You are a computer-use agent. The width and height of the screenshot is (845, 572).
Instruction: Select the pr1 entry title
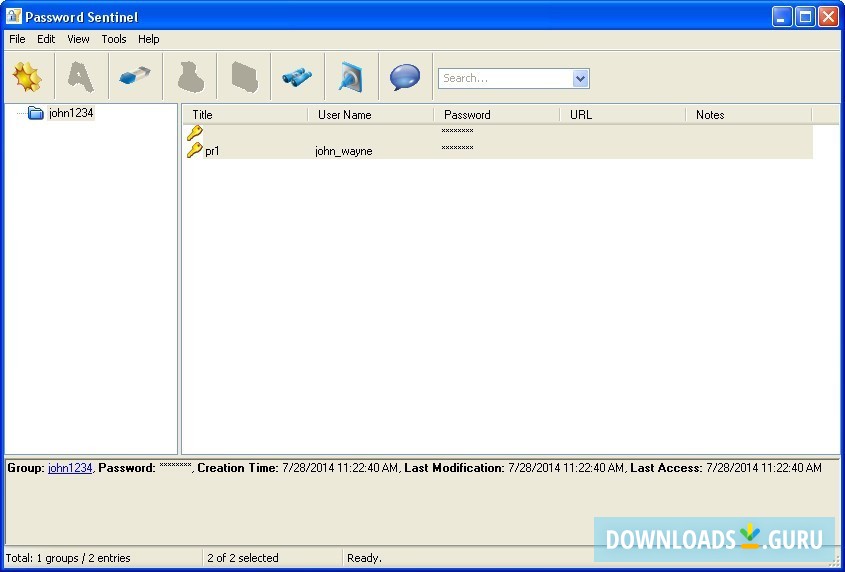pos(212,151)
